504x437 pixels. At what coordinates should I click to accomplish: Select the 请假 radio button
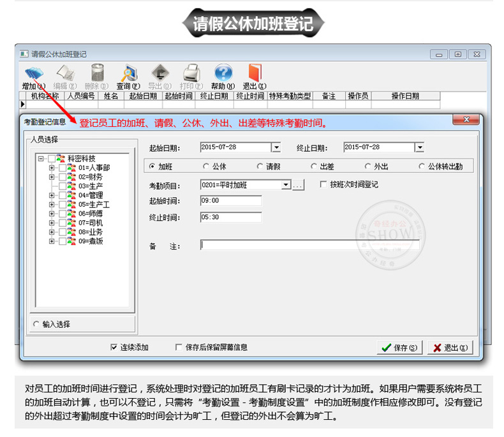click(260, 167)
